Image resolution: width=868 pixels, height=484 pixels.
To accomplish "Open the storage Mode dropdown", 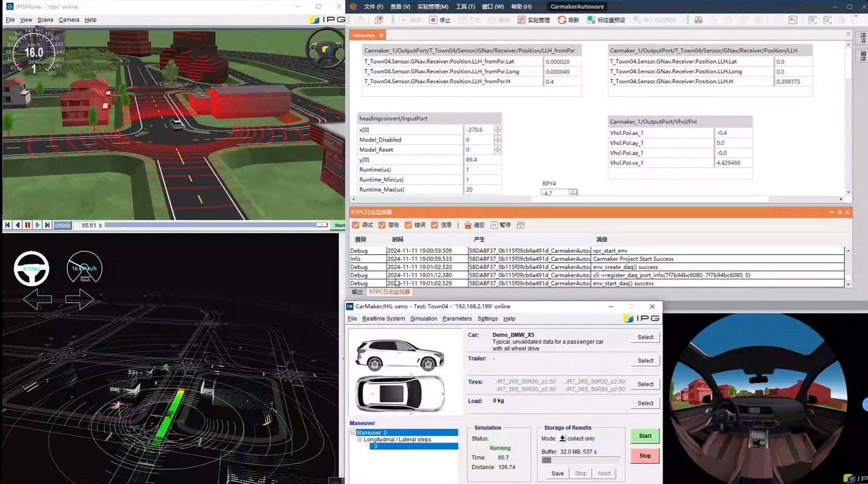I will pyautogui.click(x=562, y=439).
